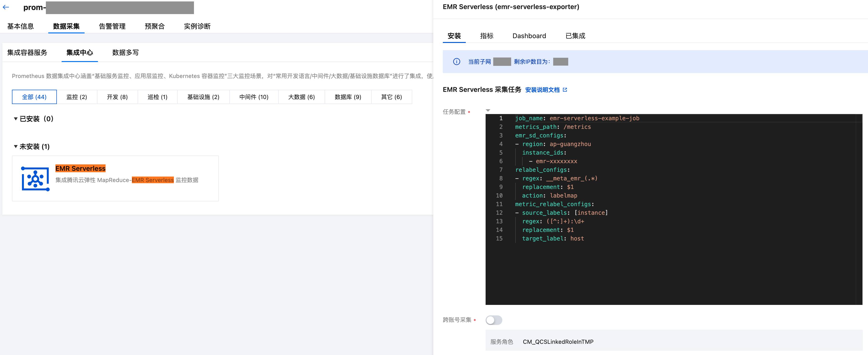Click external link icon beside 安装说明文档

click(x=565, y=90)
